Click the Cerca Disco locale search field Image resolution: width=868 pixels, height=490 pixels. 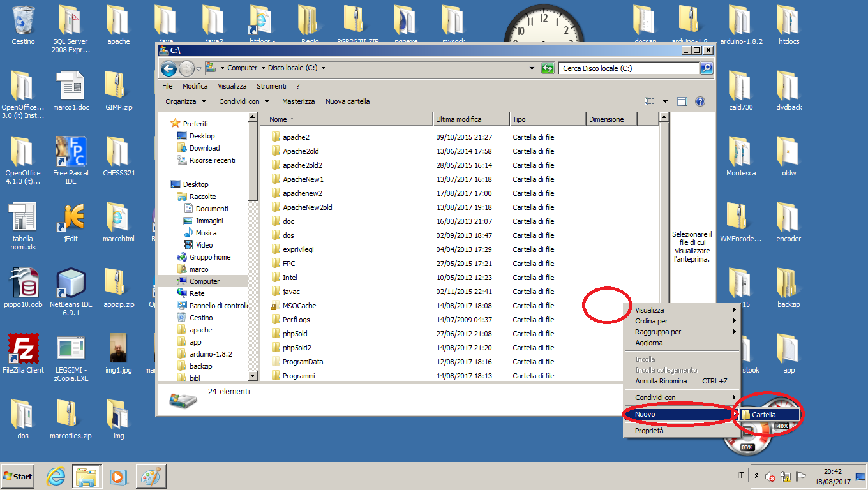point(627,68)
